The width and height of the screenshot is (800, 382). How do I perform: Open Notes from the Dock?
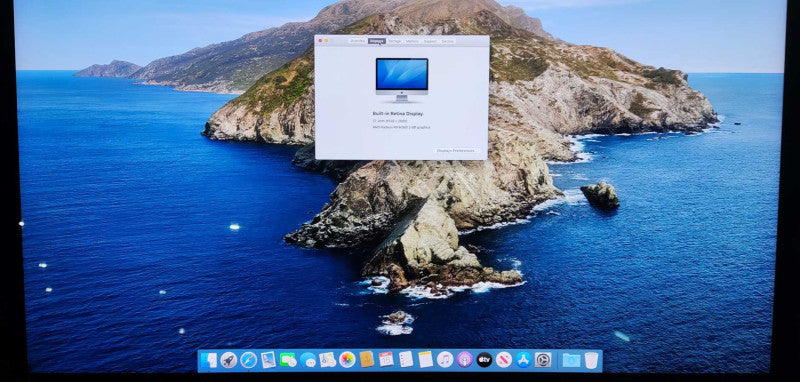426,360
